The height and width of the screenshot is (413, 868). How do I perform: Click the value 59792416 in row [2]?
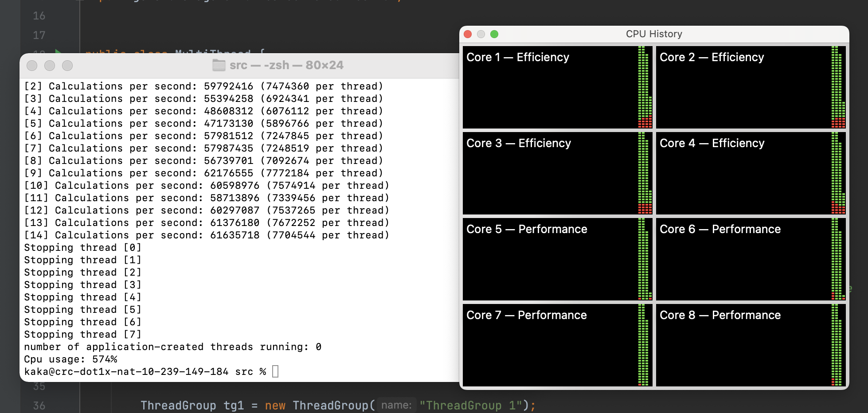click(x=229, y=86)
